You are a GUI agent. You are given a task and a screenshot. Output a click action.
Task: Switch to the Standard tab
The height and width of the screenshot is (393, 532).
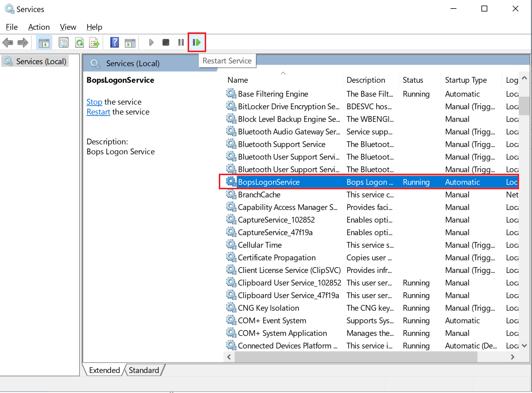click(144, 370)
